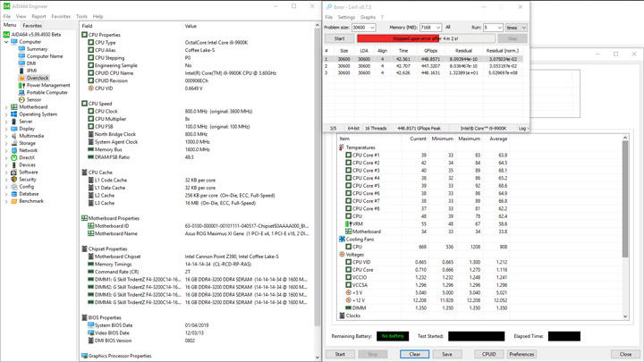
Task: Collapse the Computer tree node
Action: (6, 42)
